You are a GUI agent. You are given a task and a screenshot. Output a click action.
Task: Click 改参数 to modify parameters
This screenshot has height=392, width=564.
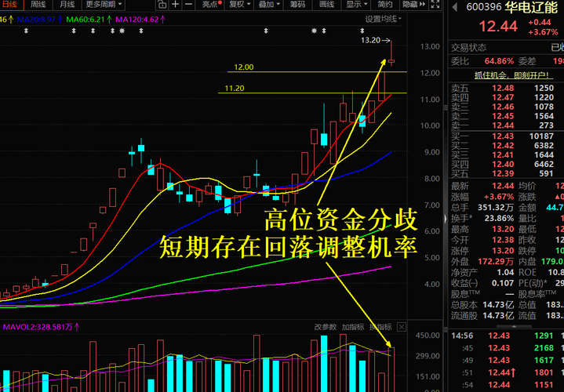pyautogui.click(x=326, y=327)
